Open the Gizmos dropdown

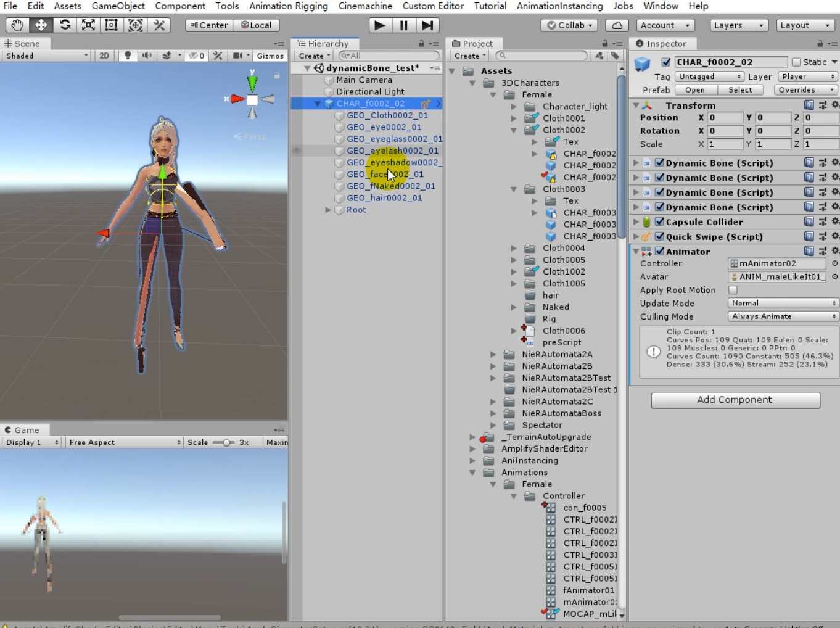point(270,56)
